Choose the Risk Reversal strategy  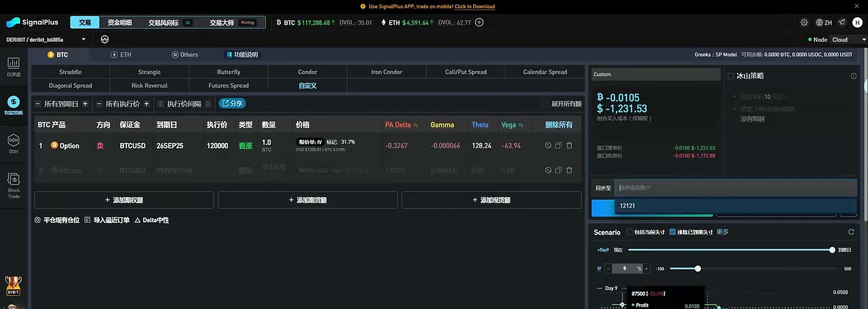(x=149, y=85)
